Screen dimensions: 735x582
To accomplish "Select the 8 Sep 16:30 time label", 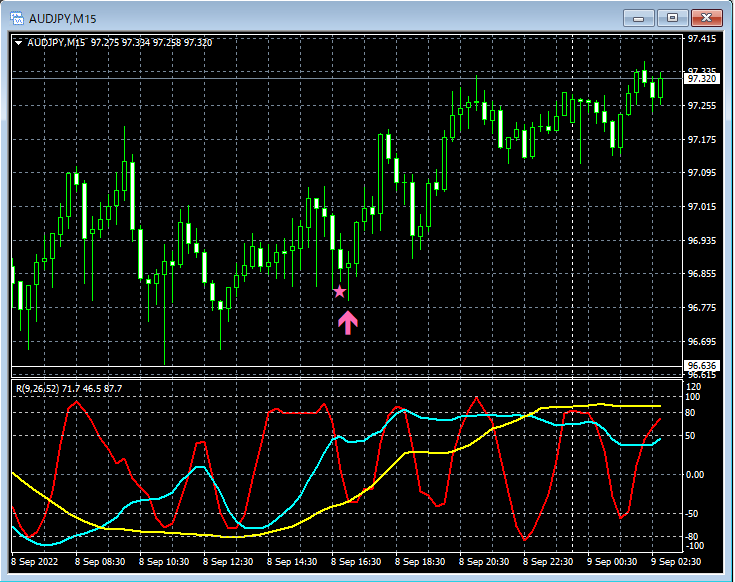I will pyautogui.click(x=356, y=561).
